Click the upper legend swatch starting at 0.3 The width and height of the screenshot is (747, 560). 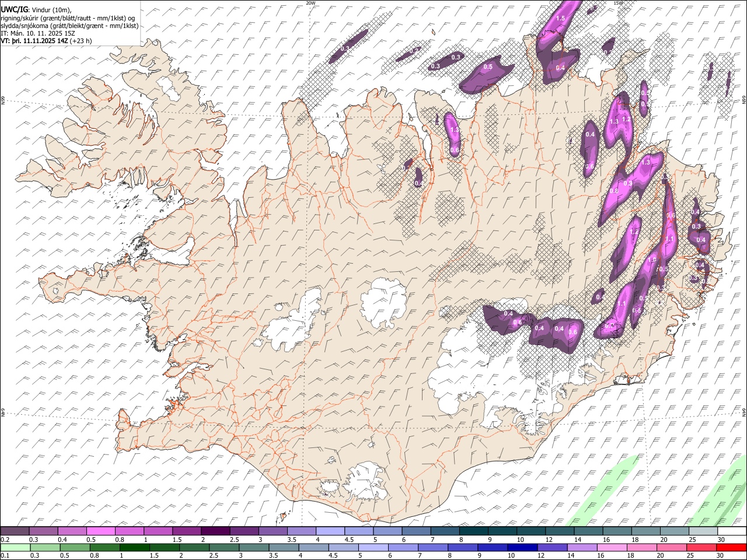pyautogui.click(x=44, y=531)
